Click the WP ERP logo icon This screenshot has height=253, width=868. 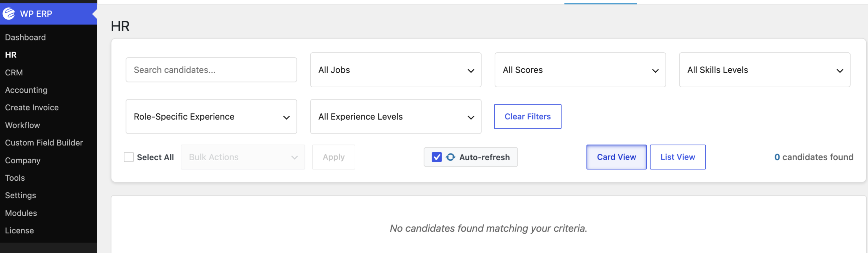click(x=9, y=14)
